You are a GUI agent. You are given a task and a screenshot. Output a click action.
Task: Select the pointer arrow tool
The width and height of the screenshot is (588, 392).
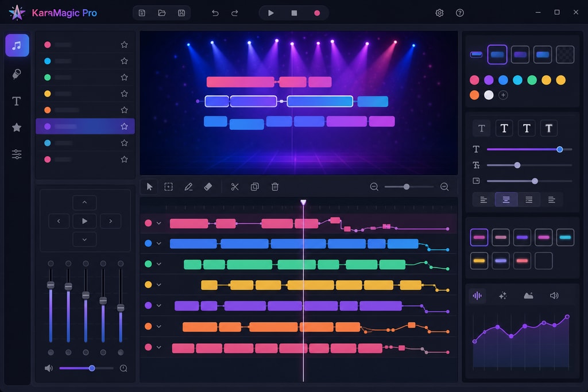(149, 187)
